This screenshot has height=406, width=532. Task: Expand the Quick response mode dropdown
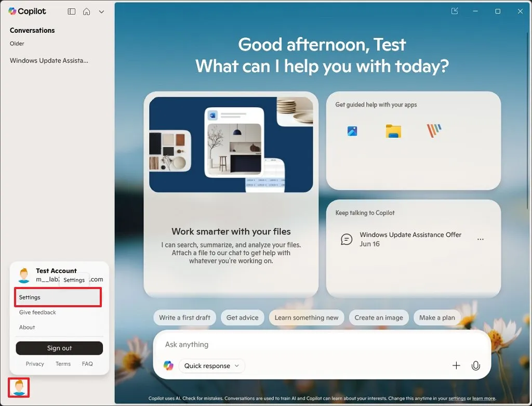pyautogui.click(x=212, y=366)
